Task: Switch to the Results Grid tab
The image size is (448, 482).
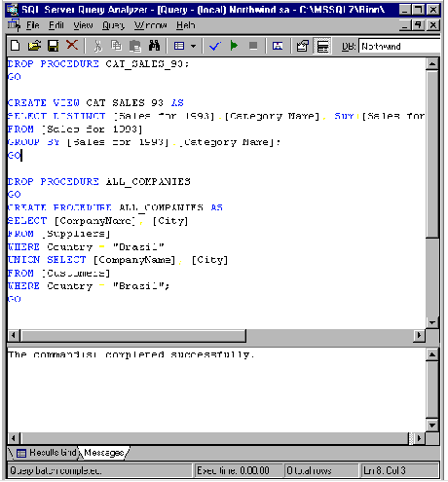Action: (48, 452)
